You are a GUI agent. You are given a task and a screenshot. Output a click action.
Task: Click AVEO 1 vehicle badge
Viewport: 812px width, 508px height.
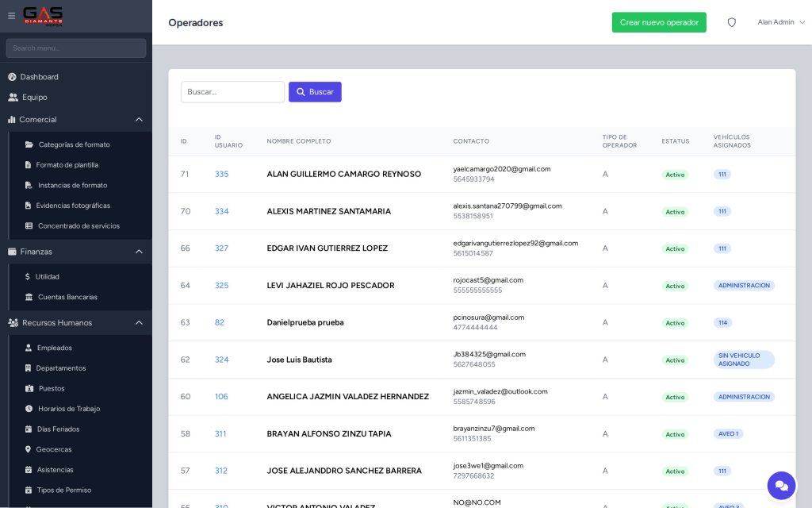point(728,434)
